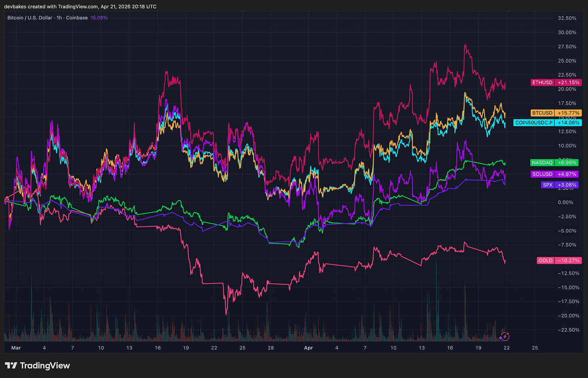
Task: Click the 30.00% price scale label
Action: pyautogui.click(x=567, y=32)
